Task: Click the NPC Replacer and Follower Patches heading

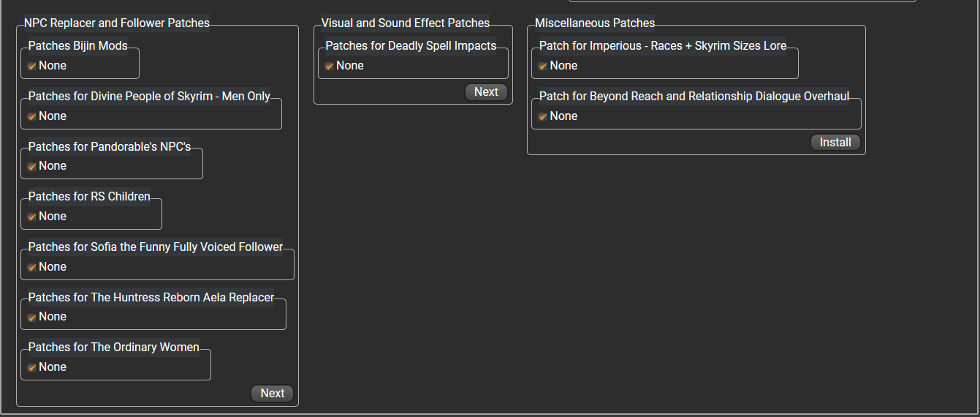Action: (117, 23)
